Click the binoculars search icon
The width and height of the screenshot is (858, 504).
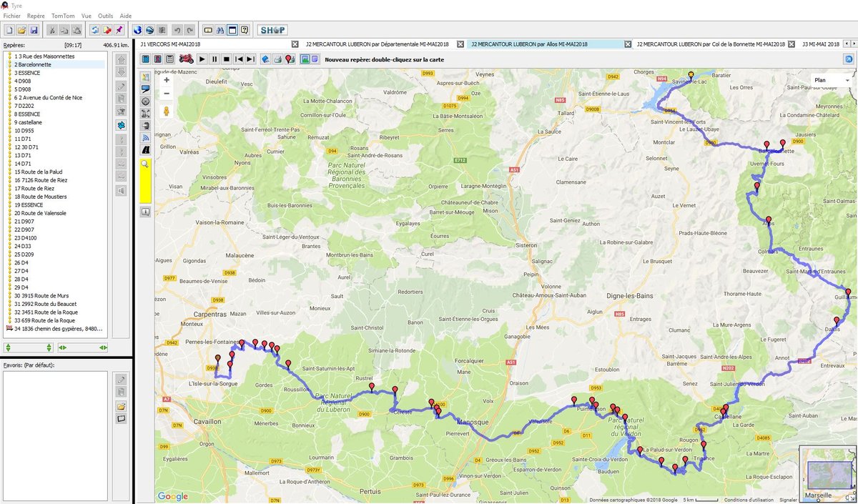[220, 30]
